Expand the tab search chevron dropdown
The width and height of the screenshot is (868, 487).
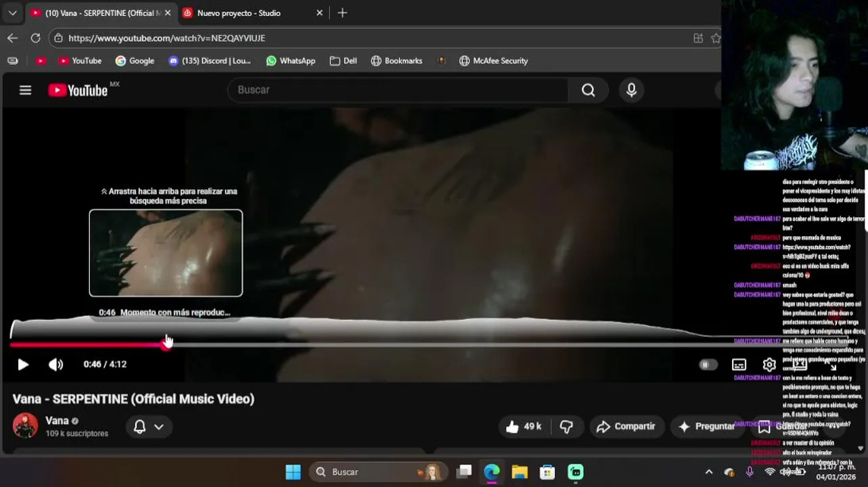coord(12,13)
